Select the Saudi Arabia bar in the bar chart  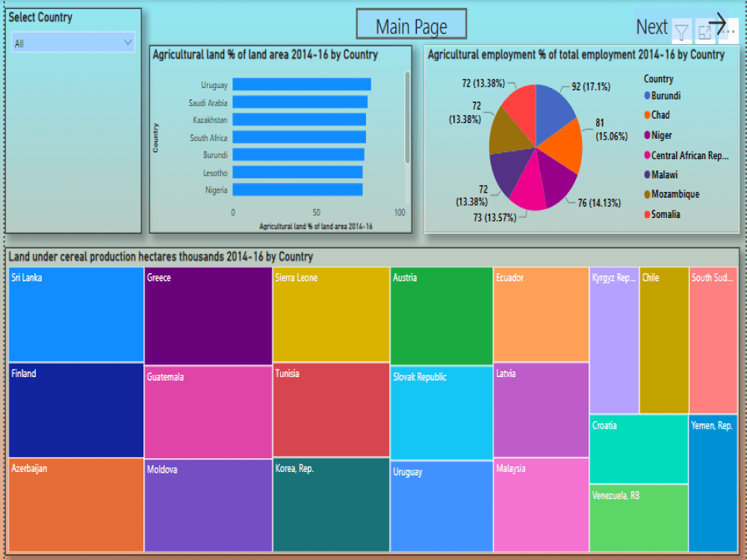coord(299,102)
